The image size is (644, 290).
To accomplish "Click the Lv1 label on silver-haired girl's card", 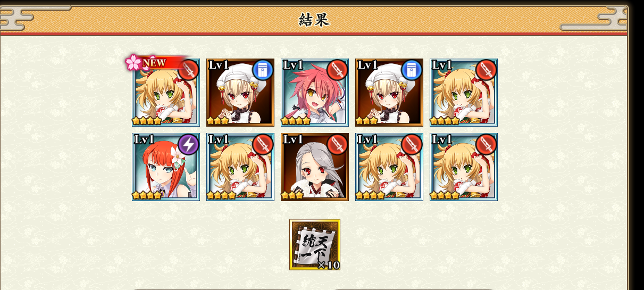I will [293, 139].
